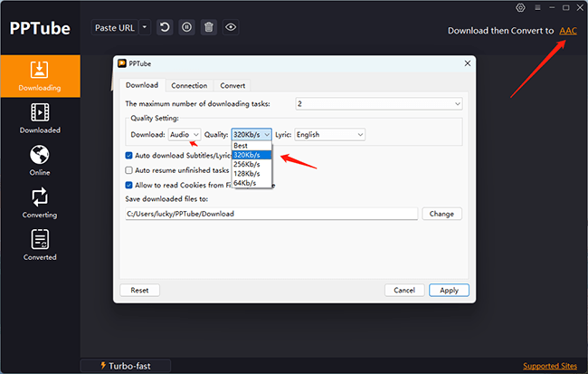
Task: Toggle the eye private mode icon
Action: pyautogui.click(x=231, y=27)
